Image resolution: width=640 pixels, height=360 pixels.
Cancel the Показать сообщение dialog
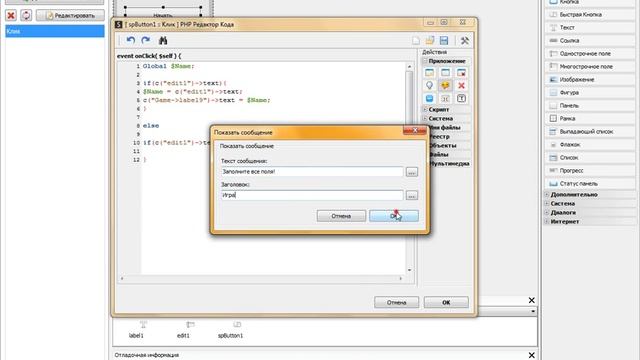click(x=341, y=216)
